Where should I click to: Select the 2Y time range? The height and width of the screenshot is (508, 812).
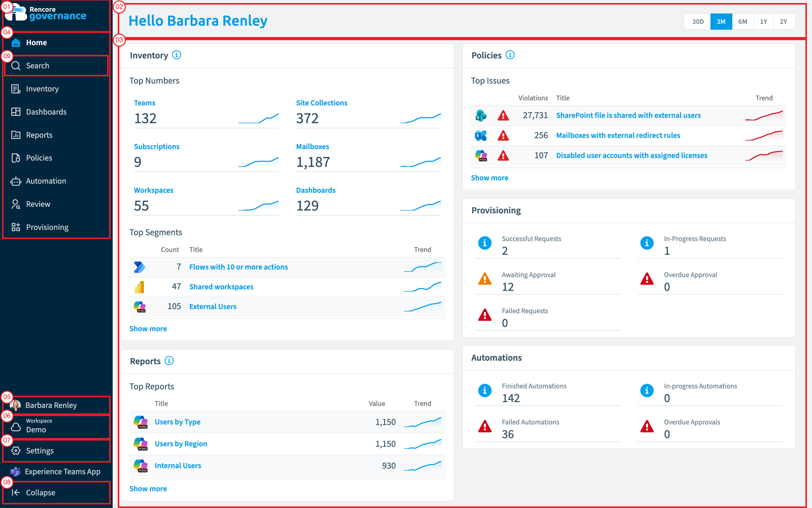(784, 22)
